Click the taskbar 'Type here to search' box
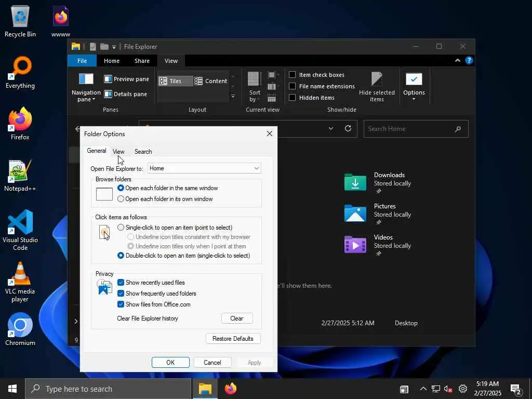The image size is (532, 399). 108,389
